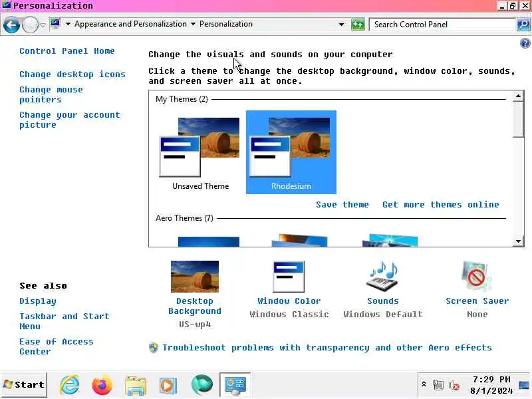Refresh the page with green arrows button
The image size is (532, 399).
[358, 25]
